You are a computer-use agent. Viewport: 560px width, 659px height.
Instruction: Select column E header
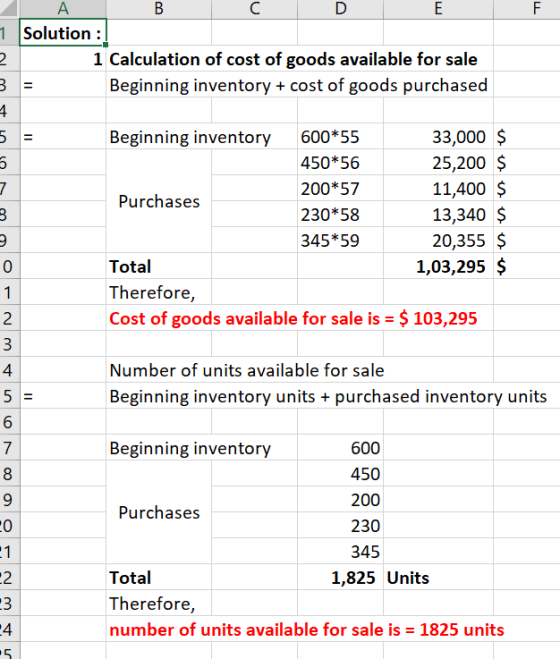coord(438,8)
